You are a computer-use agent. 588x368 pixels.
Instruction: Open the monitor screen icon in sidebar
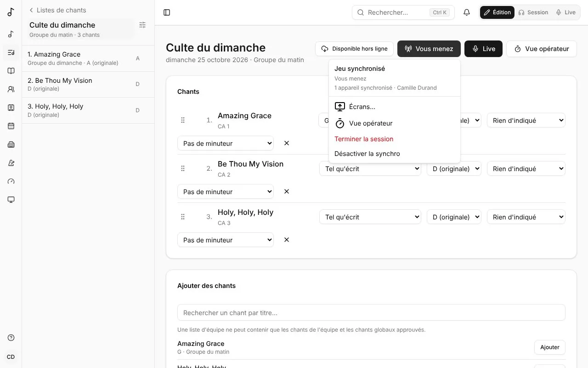coord(11,200)
